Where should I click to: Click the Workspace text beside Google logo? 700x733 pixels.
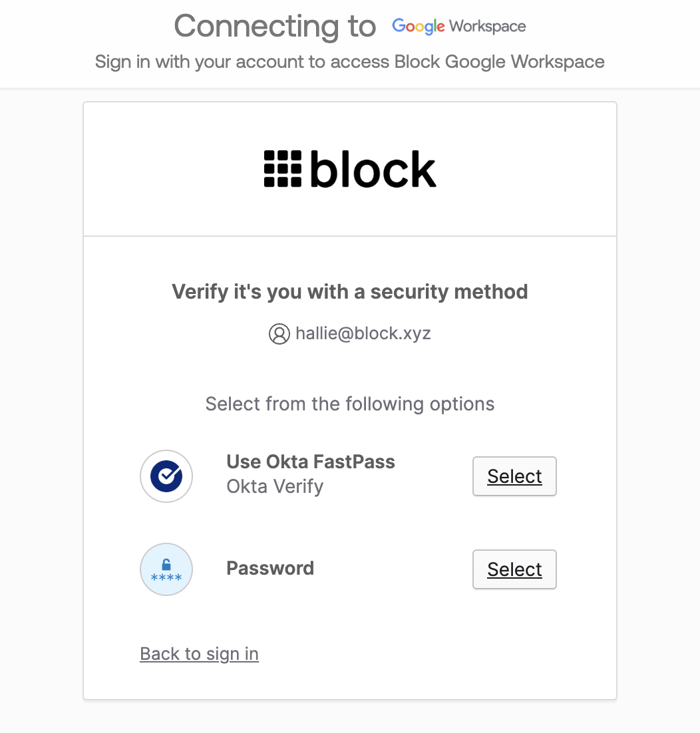(488, 27)
